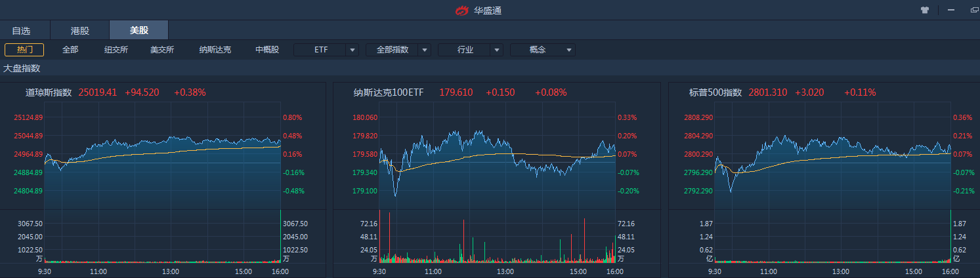
Task: Filter by 美交所 exchange
Action: (x=162, y=50)
